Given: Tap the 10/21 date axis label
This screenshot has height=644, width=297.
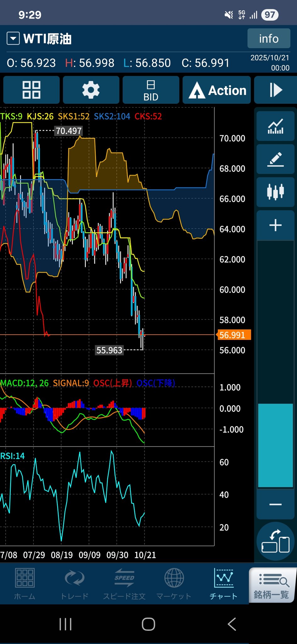Looking at the screenshot, I should 145,555.
